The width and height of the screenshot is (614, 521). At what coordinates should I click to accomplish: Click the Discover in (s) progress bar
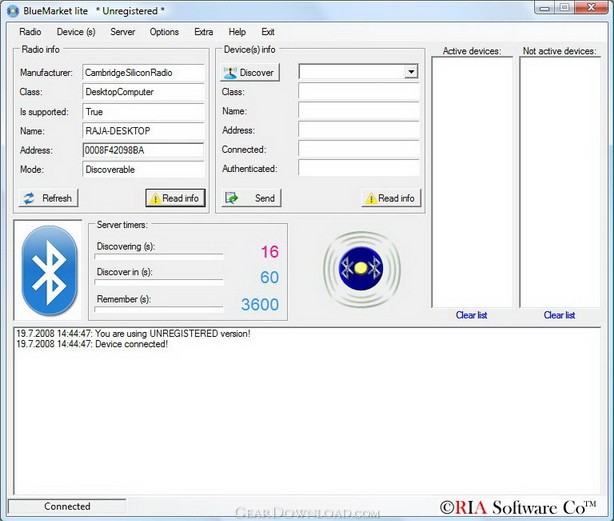[x=159, y=282]
